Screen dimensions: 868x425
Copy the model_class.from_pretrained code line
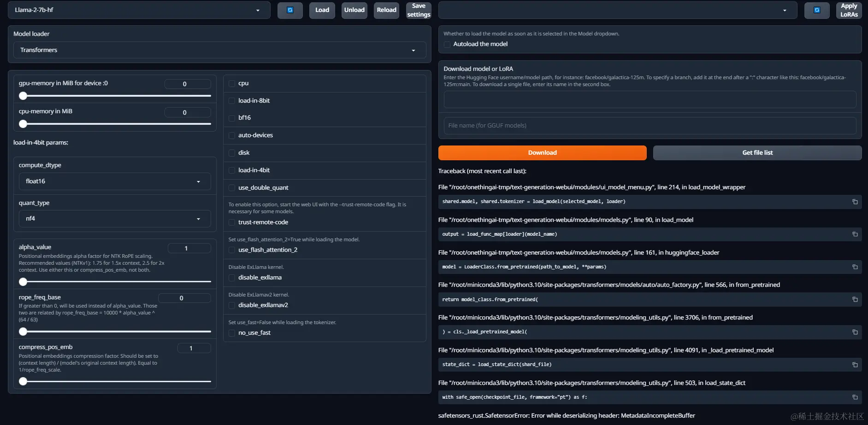pos(855,299)
